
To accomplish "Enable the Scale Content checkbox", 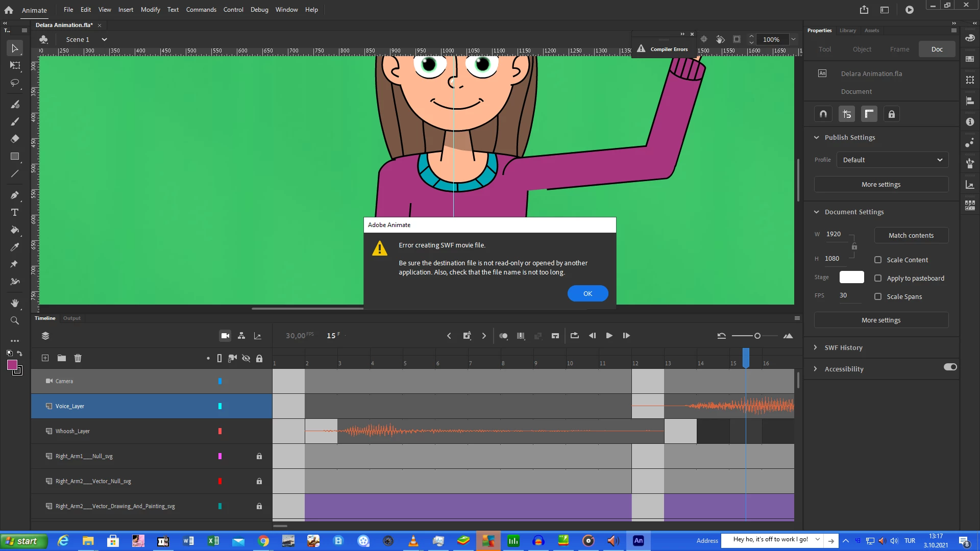I will [878, 260].
